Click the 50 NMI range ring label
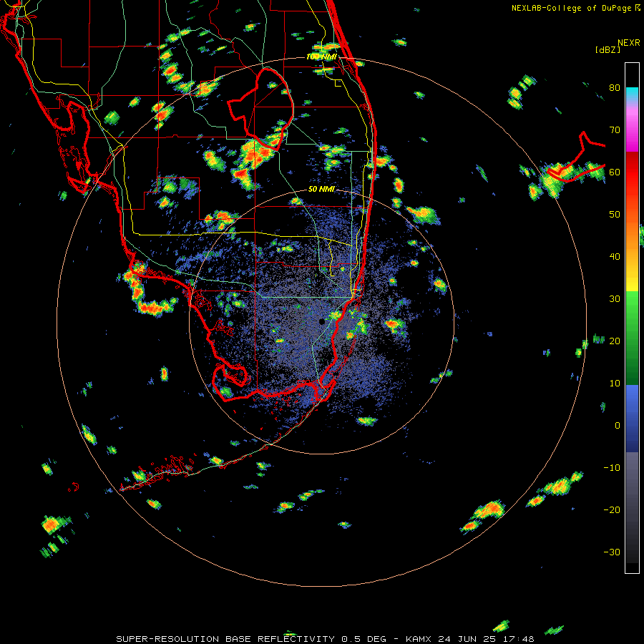Image resolution: width=644 pixels, height=644 pixels. [321, 190]
